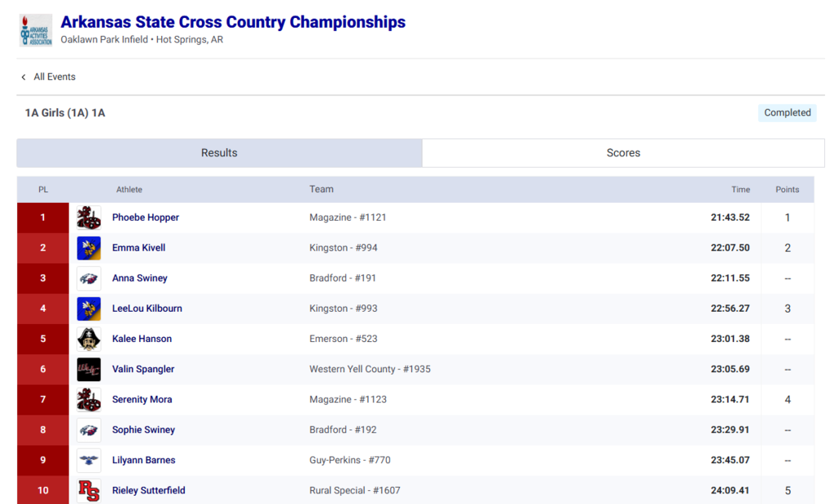The image size is (834, 504).
Task: Switch to the Scores tab
Action: point(623,152)
